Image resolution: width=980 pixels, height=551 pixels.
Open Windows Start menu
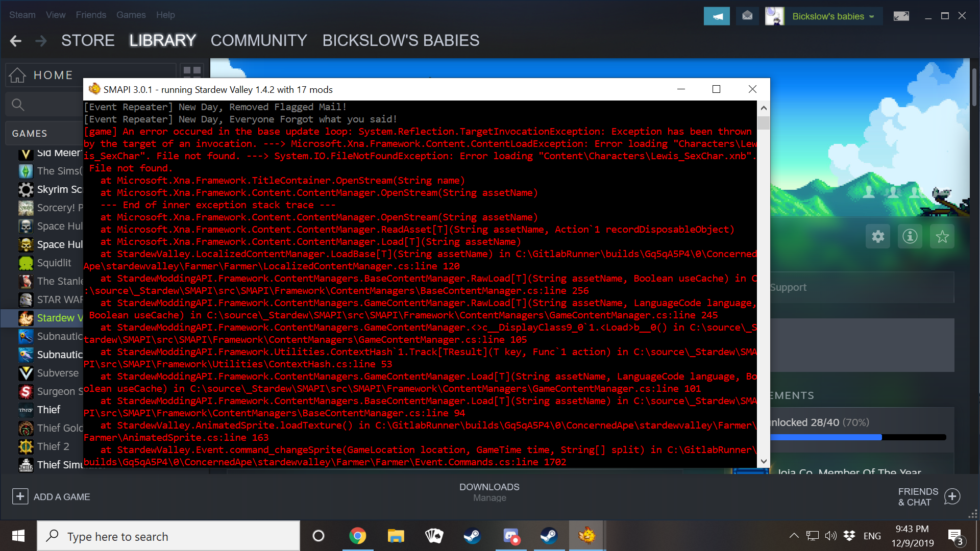tap(18, 536)
